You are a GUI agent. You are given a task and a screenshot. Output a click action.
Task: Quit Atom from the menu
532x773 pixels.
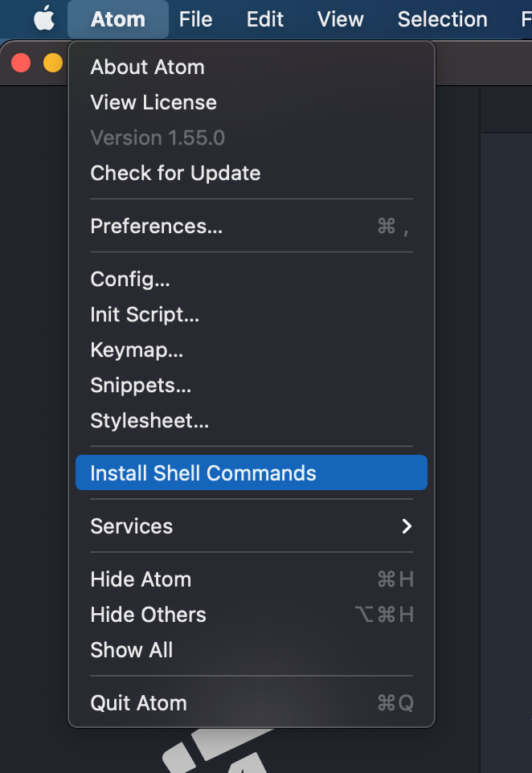(138, 703)
